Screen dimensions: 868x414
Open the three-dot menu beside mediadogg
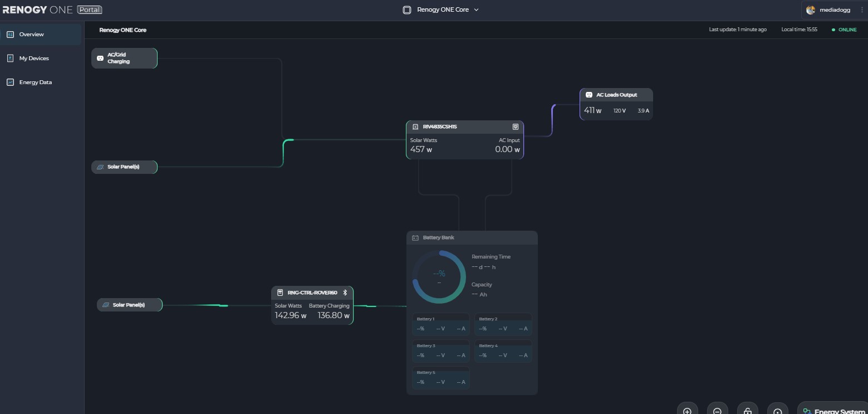click(862, 10)
